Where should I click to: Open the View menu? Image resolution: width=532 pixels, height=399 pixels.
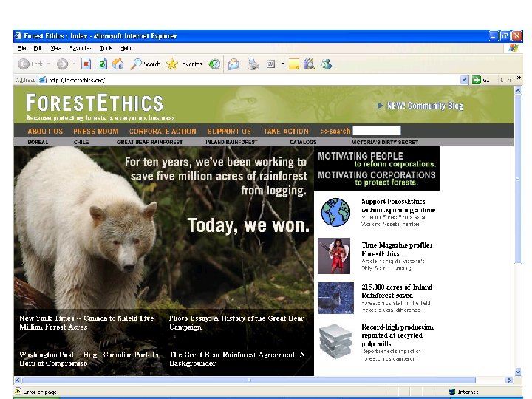click(x=56, y=48)
